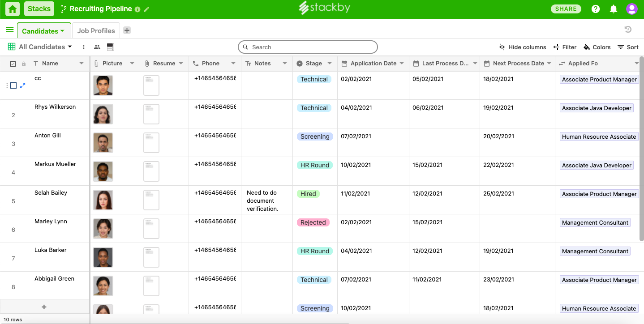Screen dimensions: 644x324
Task: Click the Search records field
Action: (x=308, y=47)
